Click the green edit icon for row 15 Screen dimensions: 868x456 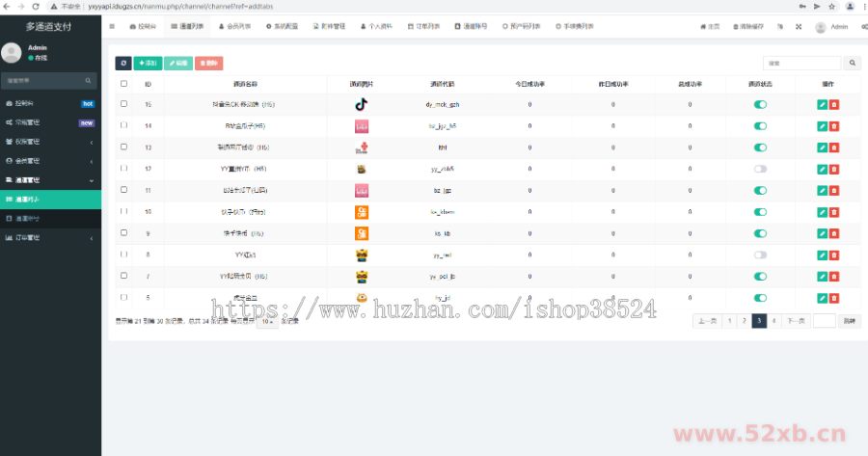coord(822,104)
